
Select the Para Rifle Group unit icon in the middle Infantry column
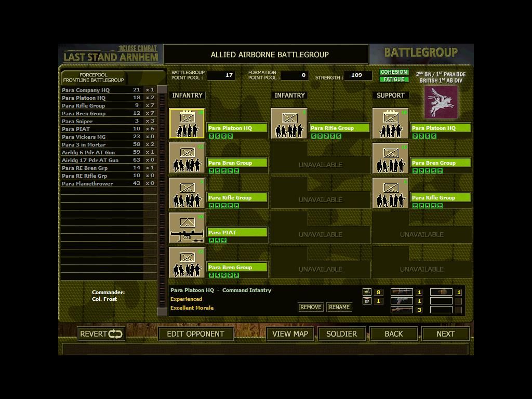(289, 124)
